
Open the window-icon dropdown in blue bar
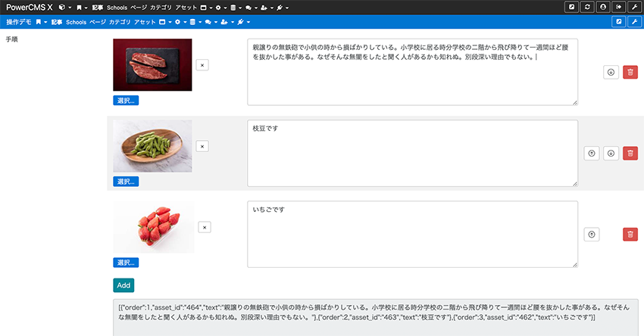click(x=164, y=22)
